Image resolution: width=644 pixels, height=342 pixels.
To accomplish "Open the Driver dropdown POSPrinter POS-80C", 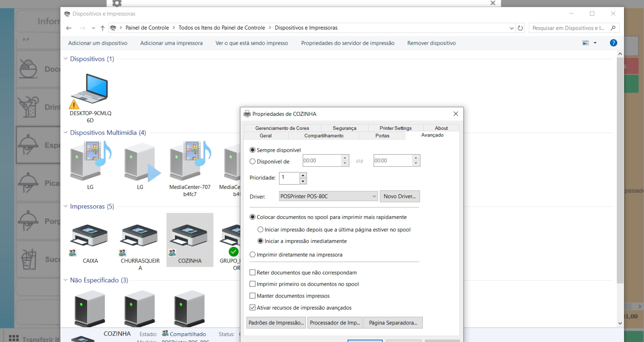I will point(328,197).
